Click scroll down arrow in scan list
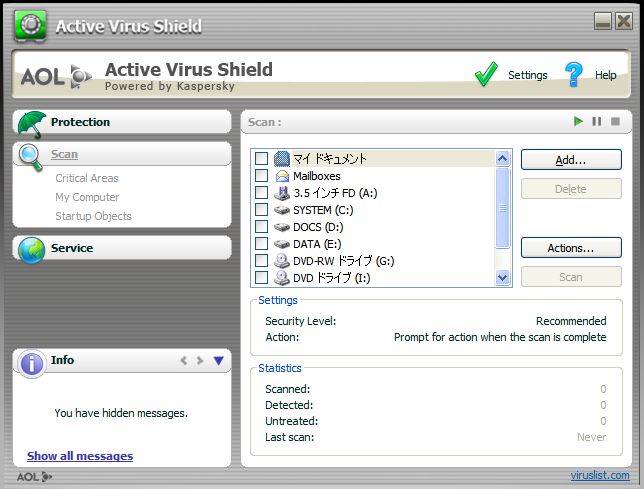The height and width of the screenshot is (489, 644). (x=502, y=278)
